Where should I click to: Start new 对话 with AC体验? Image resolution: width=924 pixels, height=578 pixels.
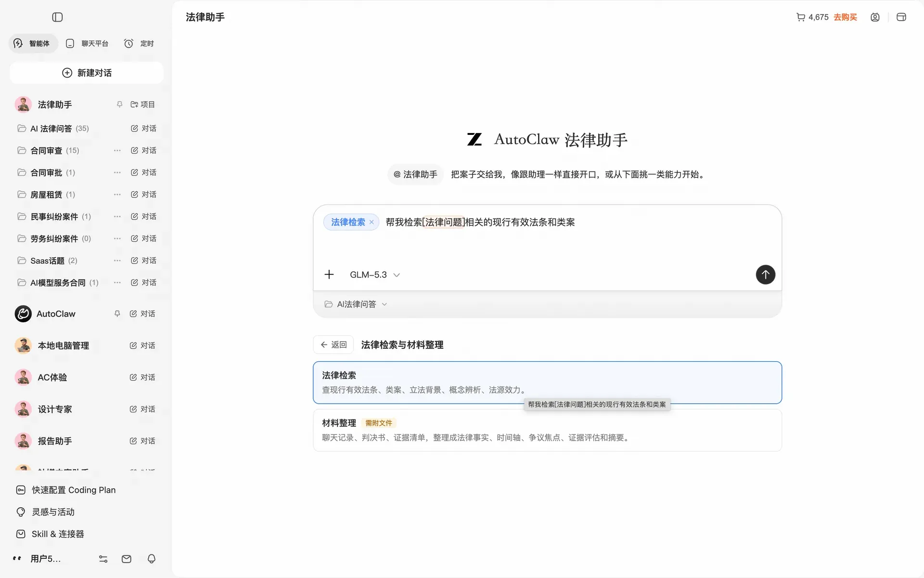click(x=142, y=377)
